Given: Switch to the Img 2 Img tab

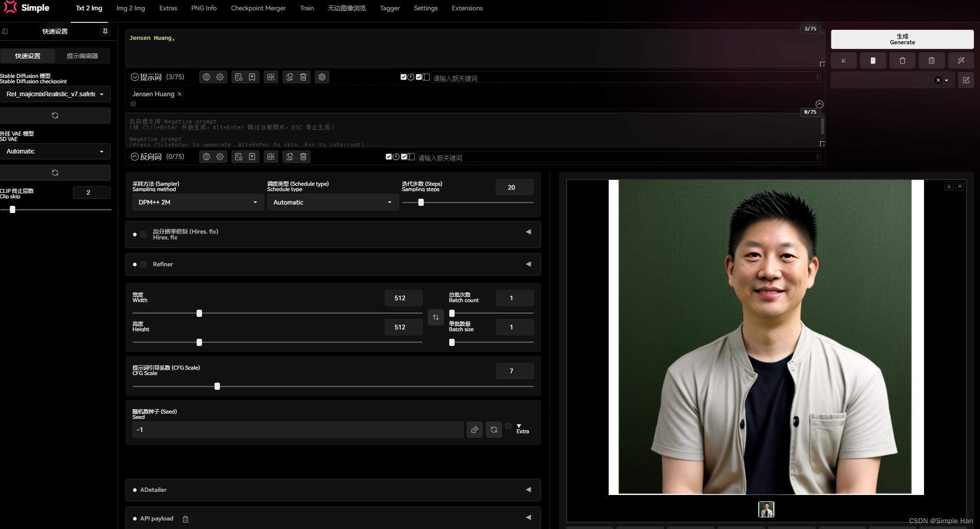Looking at the screenshot, I should point(130,8).
